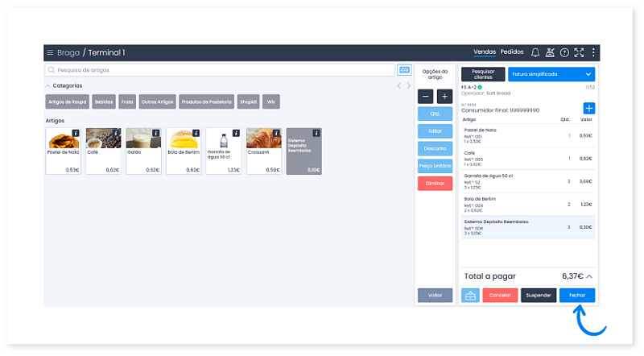Click the barcode scanner icon beside search
Viewport: 644px width, 356px height.
[404, 70]
